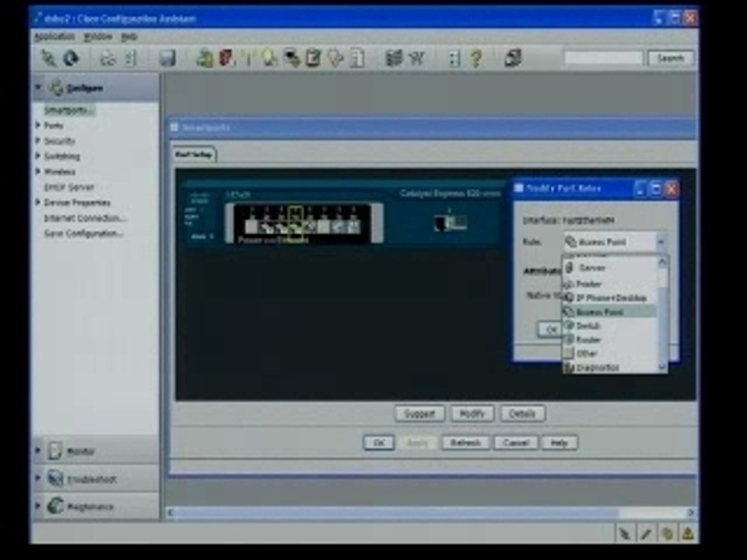Collapse the Configure section arrow
This screenshot has height=560, width=747.
click(x=38, y=87)
